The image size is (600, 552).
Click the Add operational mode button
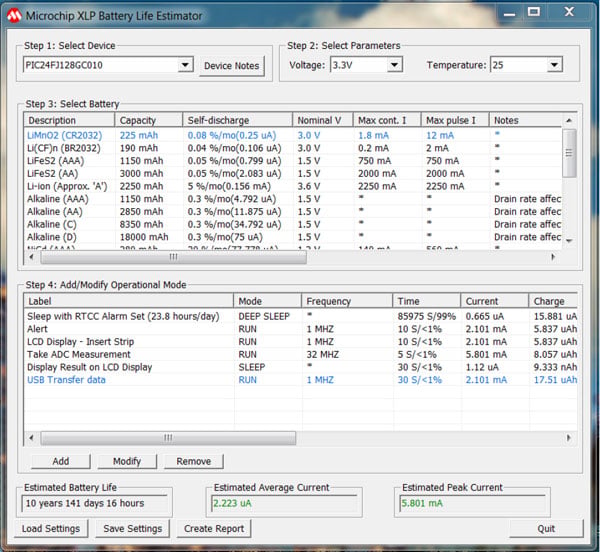(x=60, y=461)
